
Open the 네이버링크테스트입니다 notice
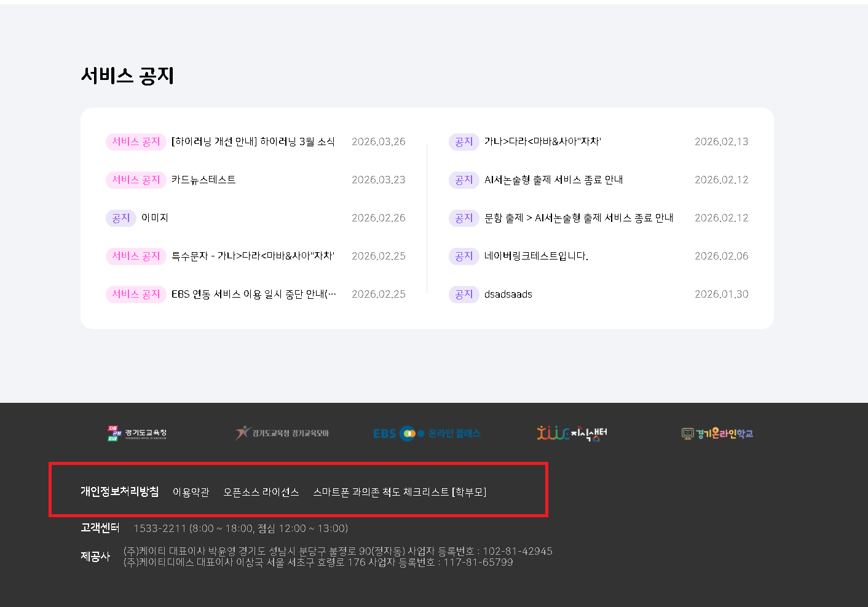pyautogui.click(x=536, y=256)
